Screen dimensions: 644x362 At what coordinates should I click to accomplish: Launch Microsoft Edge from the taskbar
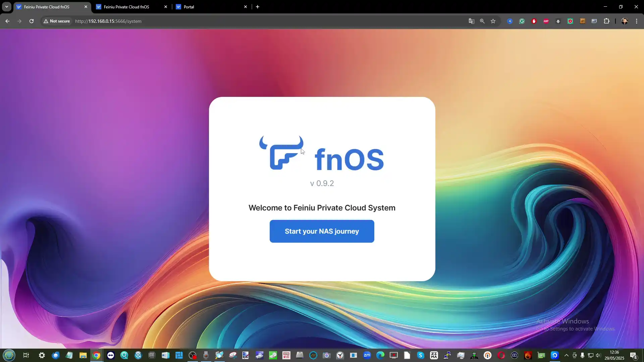pos(380,355)
